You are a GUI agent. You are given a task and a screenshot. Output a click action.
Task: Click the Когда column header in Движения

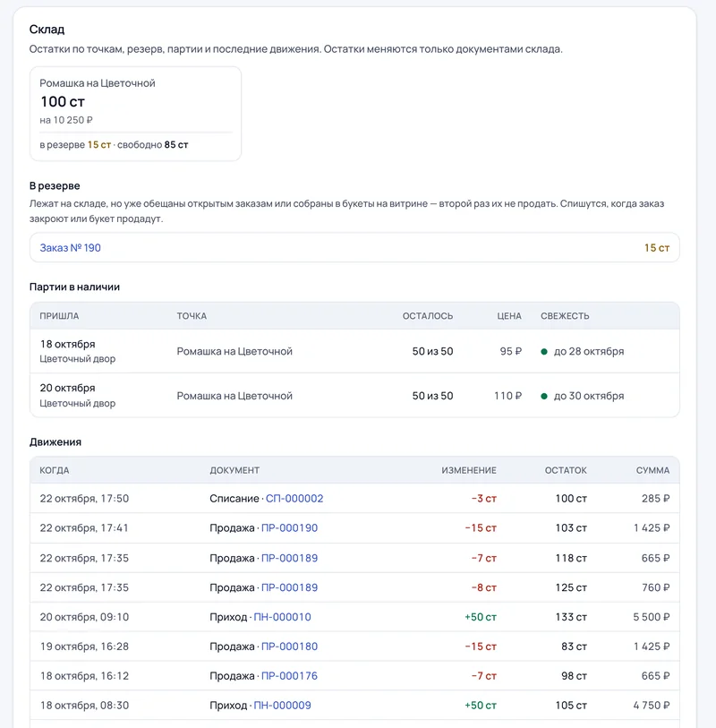(55, 470)
